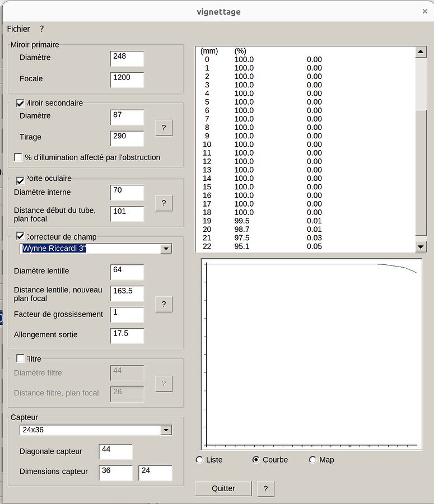Edit Distance lentille field 163.5

(127, 293)
